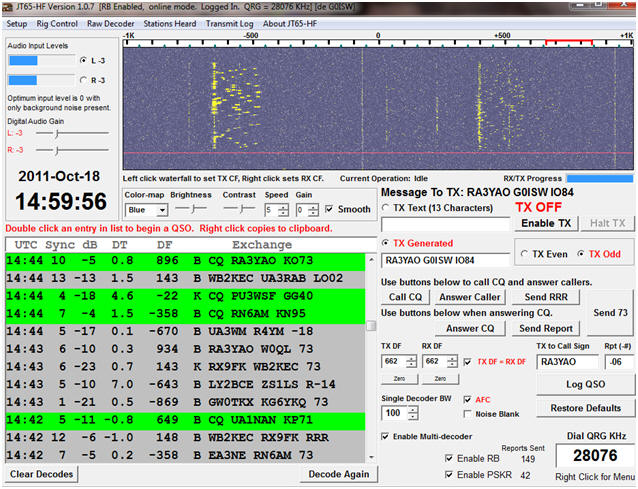Viewport: 638px width, 489px height.
Task: Toggle the Smooth checkbox
Action: (x=329, y=209)
